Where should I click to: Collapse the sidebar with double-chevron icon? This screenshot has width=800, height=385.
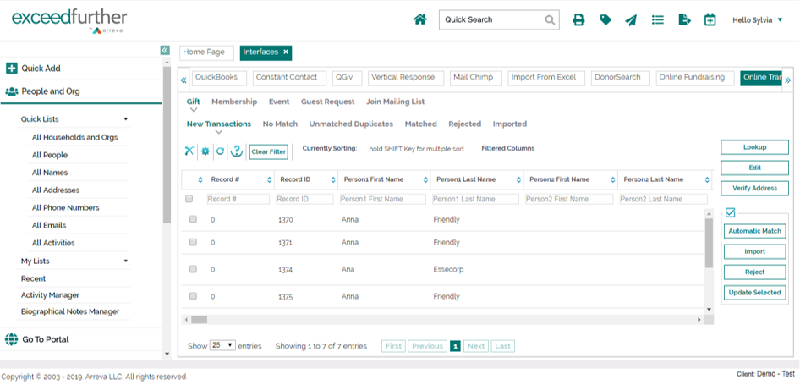click(x=164, y=50)
